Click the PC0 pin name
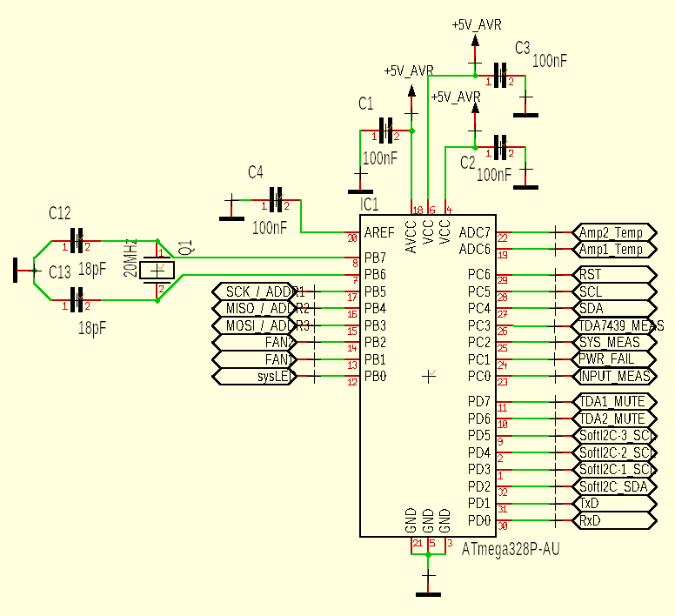This screenshot has height=616, width=675. (479, 376)
